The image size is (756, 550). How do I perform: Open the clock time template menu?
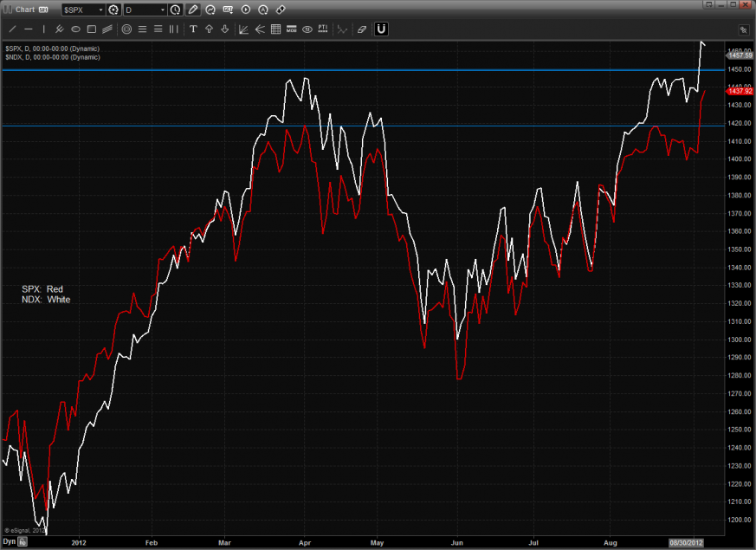click(176, 10)
